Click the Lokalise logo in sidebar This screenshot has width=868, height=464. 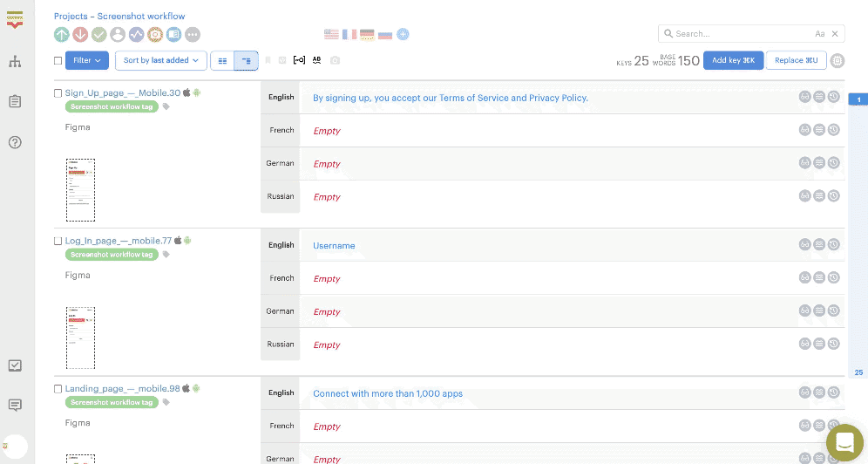tap(15, 20)
